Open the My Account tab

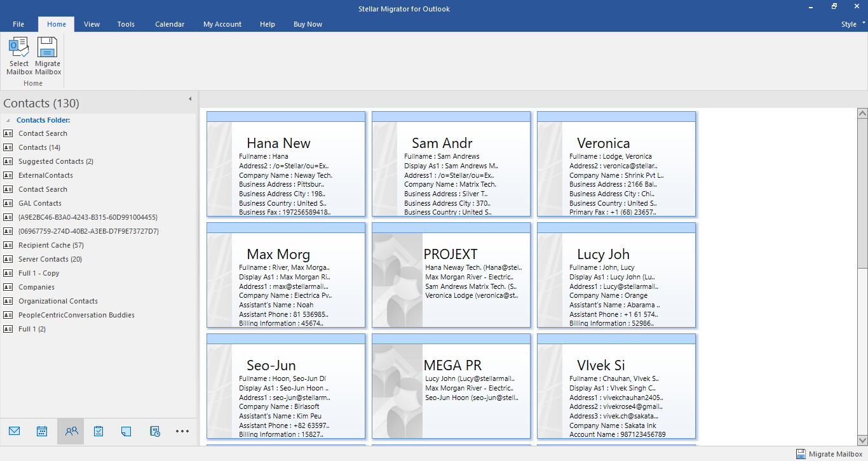(x=222, y=24)
